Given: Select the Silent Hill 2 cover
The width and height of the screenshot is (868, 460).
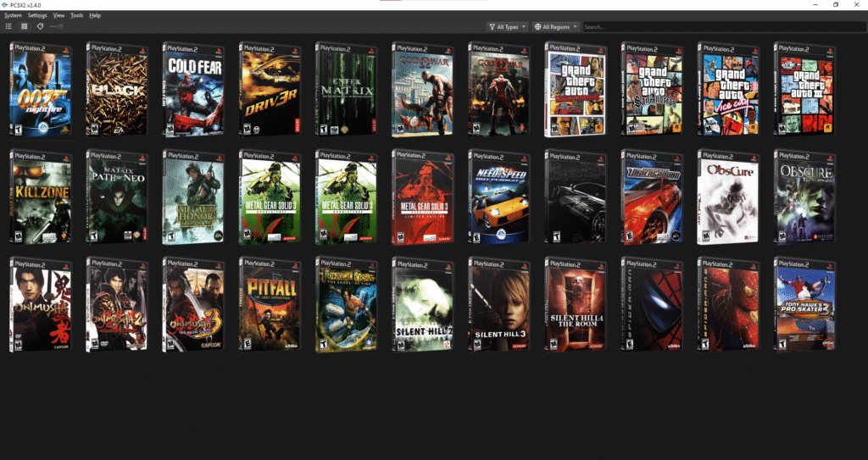Looking at the screenshot, I should point(422,305).
